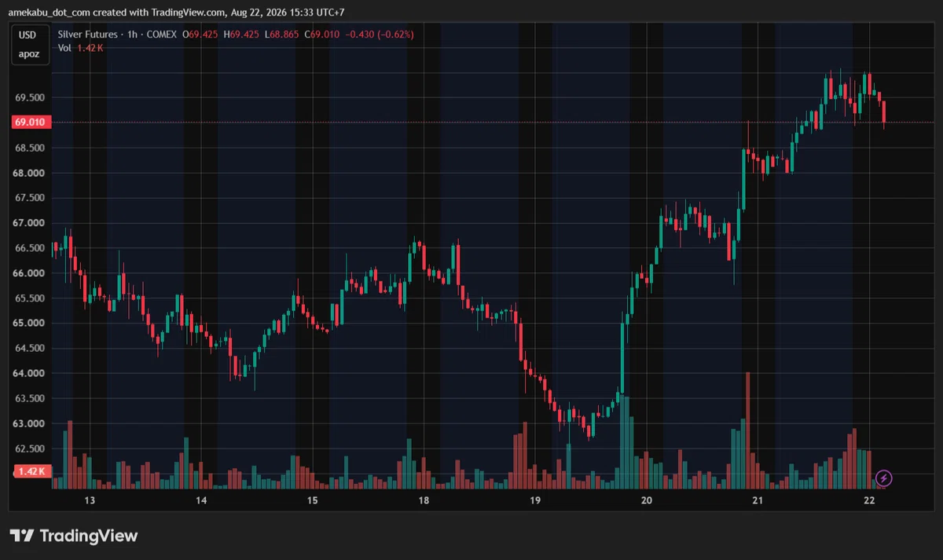This screenshot has height=560, width=943.
Task: Click the 69.500 price axis label
Action: [31, 98]
